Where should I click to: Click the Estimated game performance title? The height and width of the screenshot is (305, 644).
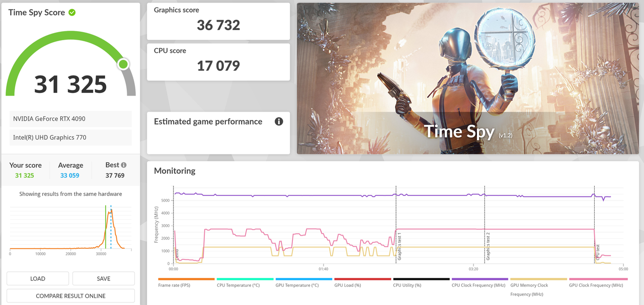point(208,122)
